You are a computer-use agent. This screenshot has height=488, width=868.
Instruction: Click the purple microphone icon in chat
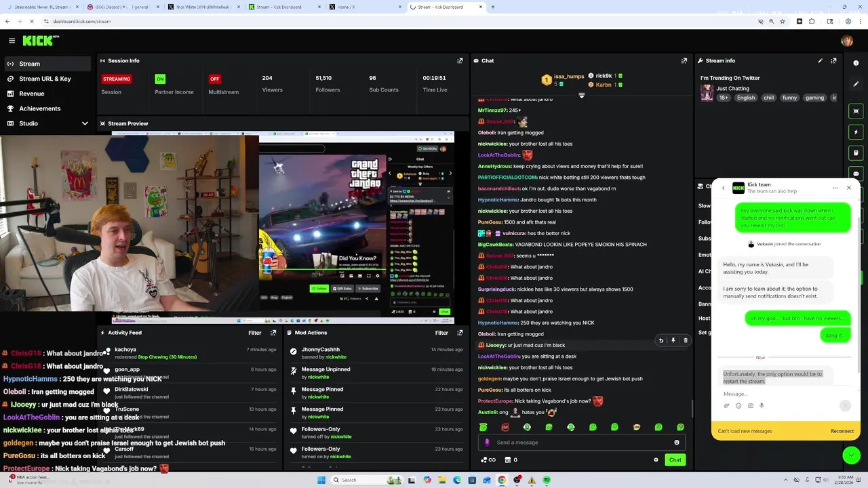click(x=487, y=443)
